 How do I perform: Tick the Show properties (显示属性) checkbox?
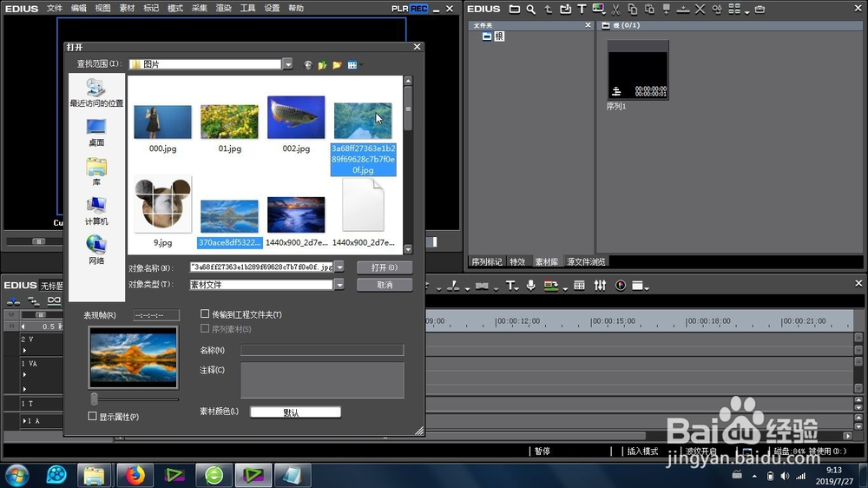coord(93,416)
